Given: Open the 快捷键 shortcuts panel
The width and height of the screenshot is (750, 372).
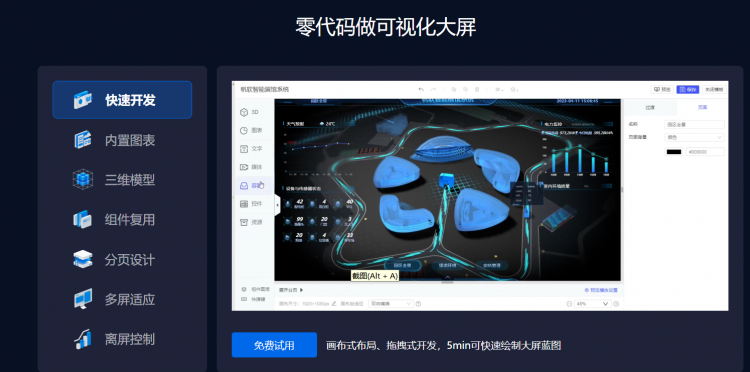Looking at the screenshot, I should tap(254, 299).
